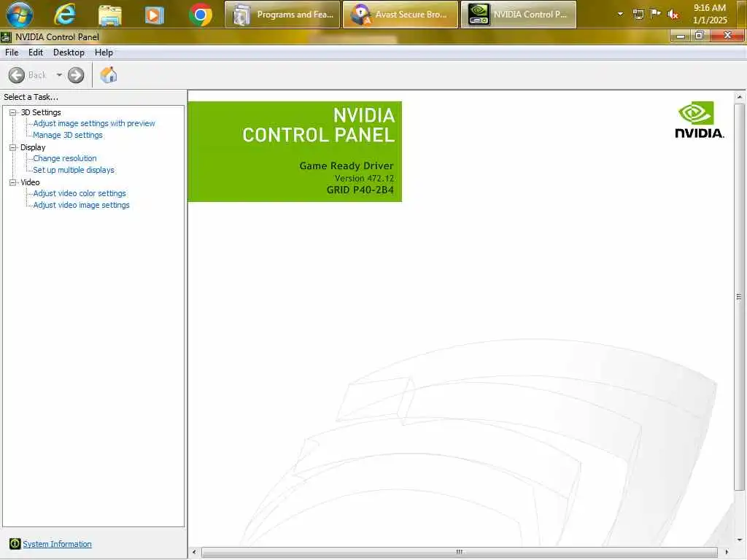The image size is (747, 560).
Task: Open the Desktop menu
Action: pos(69,52)
